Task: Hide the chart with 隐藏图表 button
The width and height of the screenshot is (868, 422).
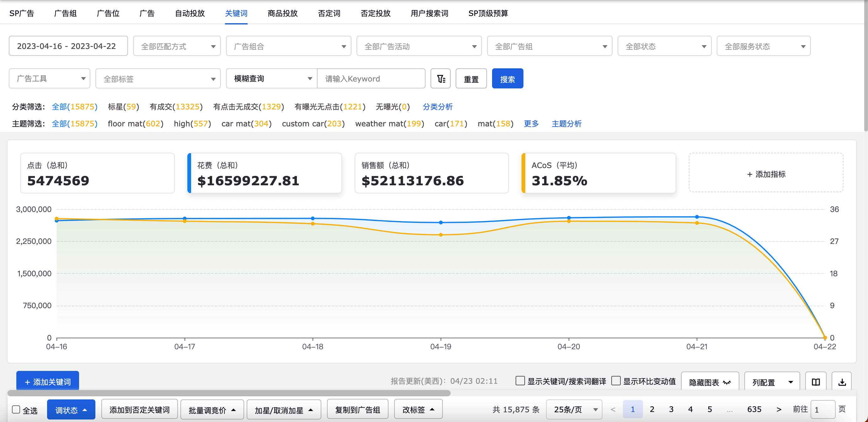Action: (710, 382)
